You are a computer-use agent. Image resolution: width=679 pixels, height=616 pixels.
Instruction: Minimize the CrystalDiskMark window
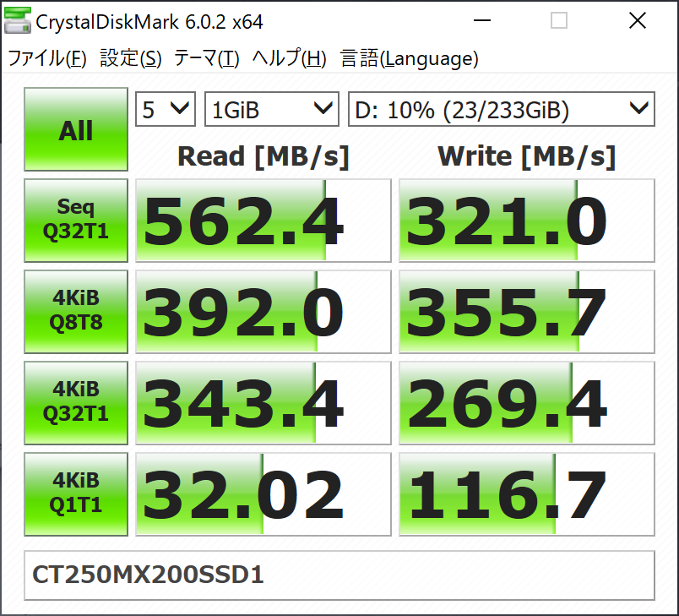[x=483, y=21]
